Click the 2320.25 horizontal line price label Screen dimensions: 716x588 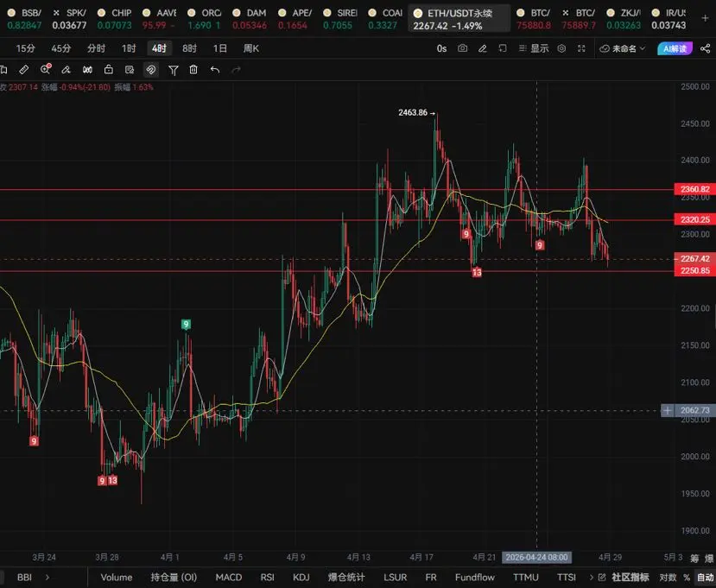point(695,219)
